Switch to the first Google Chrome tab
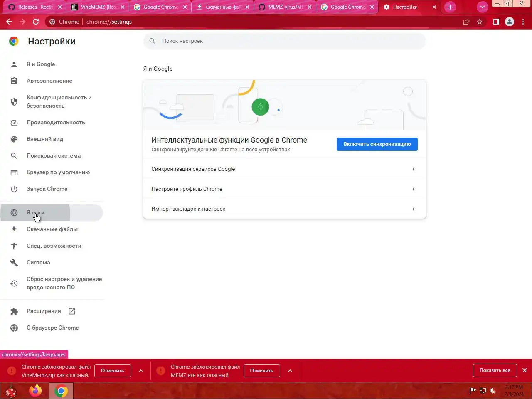The height and width of the screenshot is (399, 532). click(x=160, y=7)
